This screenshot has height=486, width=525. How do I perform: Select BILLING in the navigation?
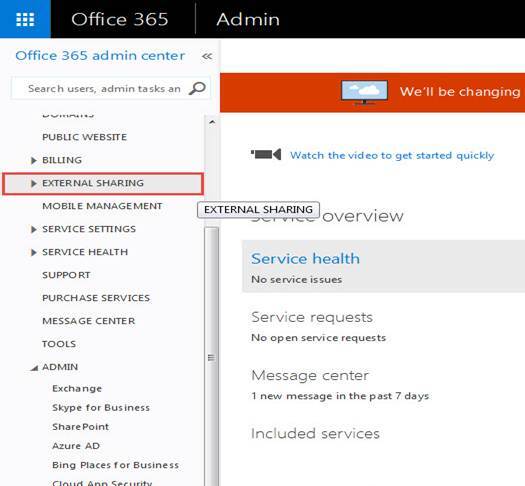click(x=62, y=160)
